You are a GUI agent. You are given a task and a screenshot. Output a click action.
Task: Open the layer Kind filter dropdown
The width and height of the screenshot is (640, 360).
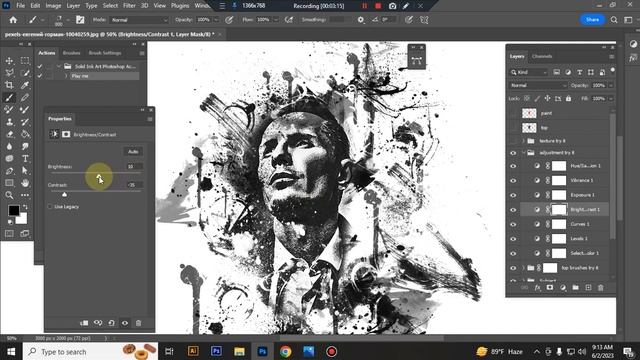[529, 72]
